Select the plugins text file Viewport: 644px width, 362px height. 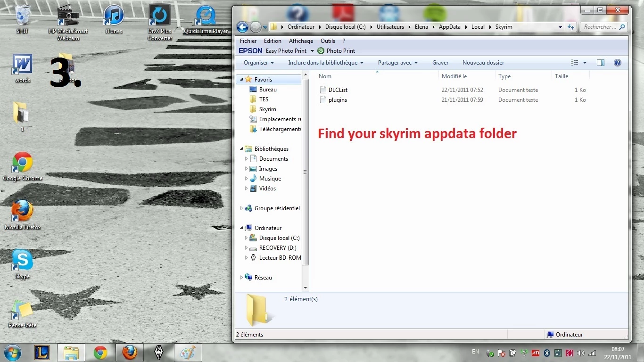click(x=333, y=100)
